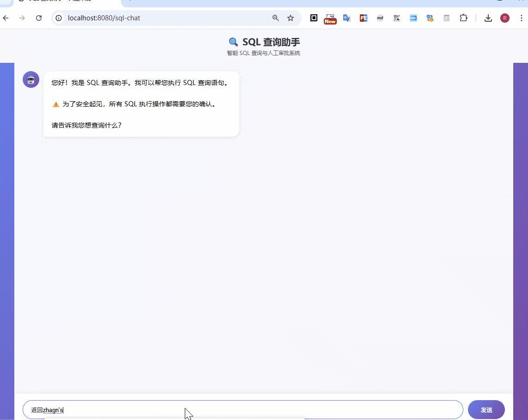Click the site info icon beside the URL
This screenshot has width=528, height=420.
click(x=58, y=18)
